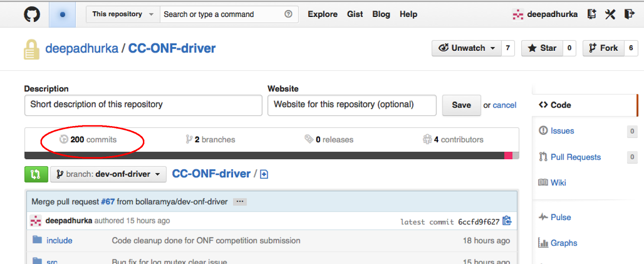This screenshot has height=264, width=644.
Task: Open the latest commit 6ccfd9f627 link
Action: pos(479,222)
